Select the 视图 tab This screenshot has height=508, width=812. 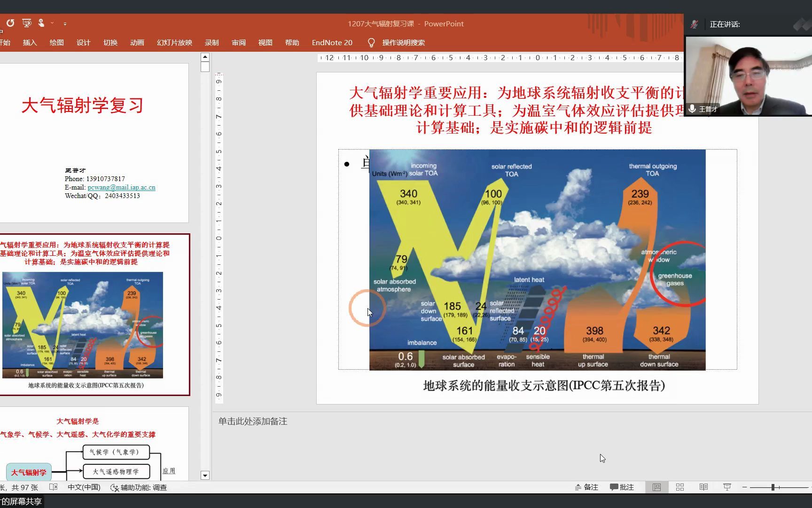pyautogui.click(x=265, y=42)
